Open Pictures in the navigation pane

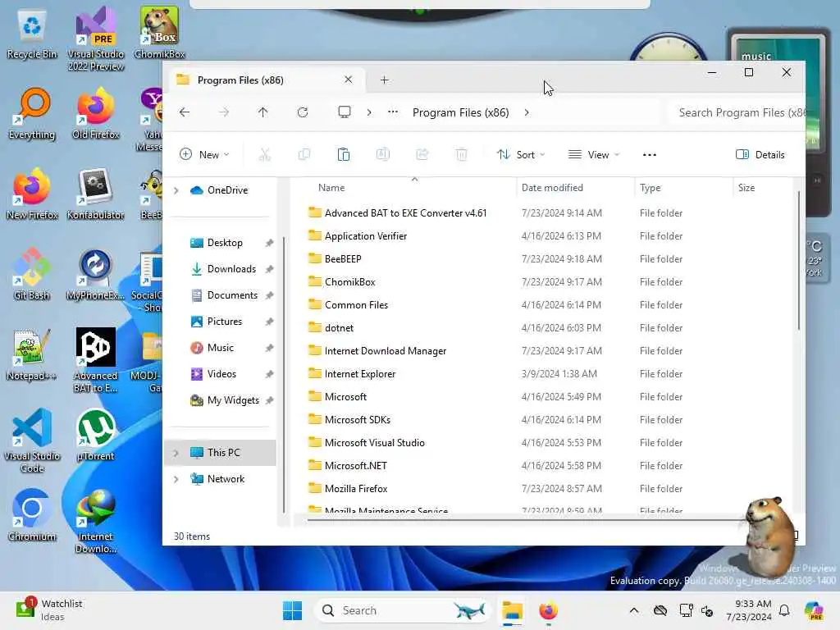225,322
